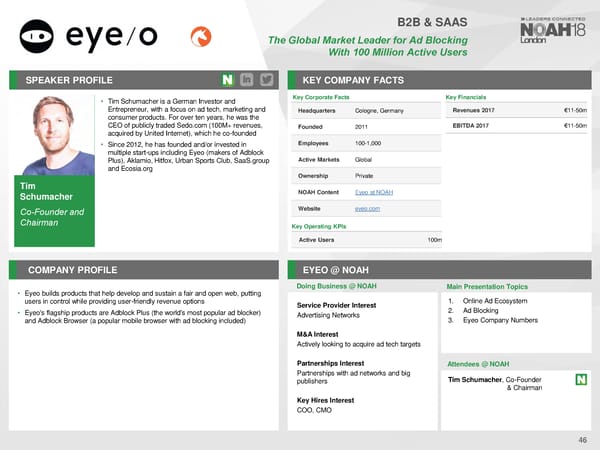
Task: Click the Active Users KPI row
Action: coord(367,240)
